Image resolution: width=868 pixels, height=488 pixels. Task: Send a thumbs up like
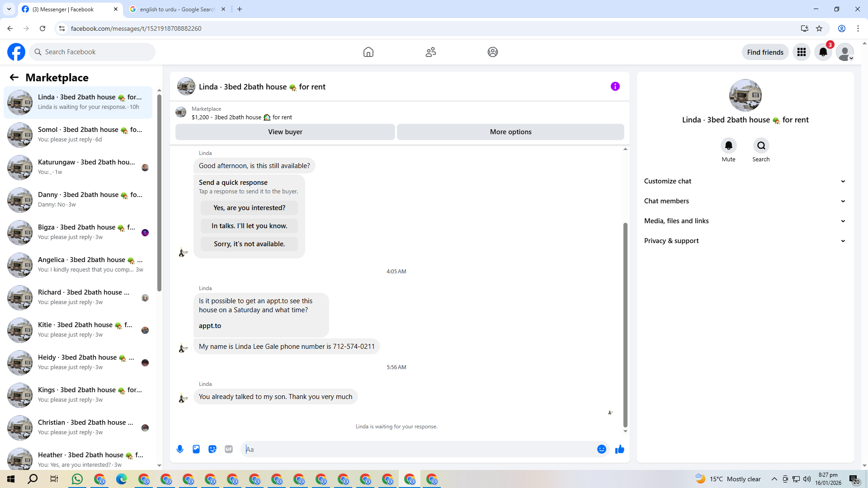tap(619, 449)
